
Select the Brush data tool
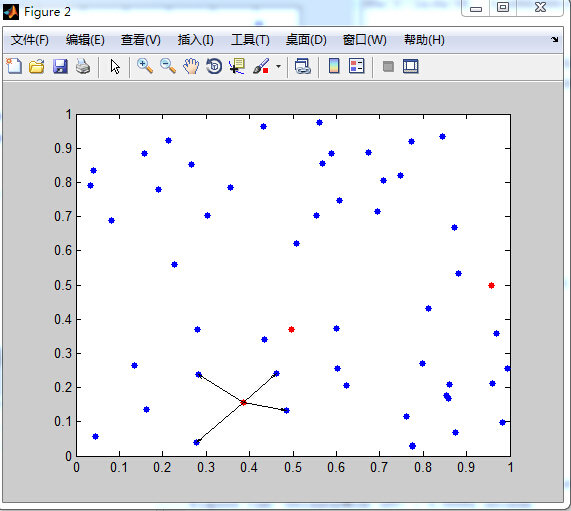coord(261,67)
